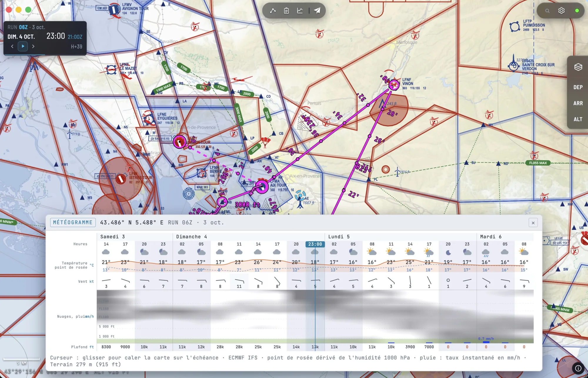Click LFMA Aix Tour waypoint marker
Screen dimensions: 588x378
pos(262,186)
